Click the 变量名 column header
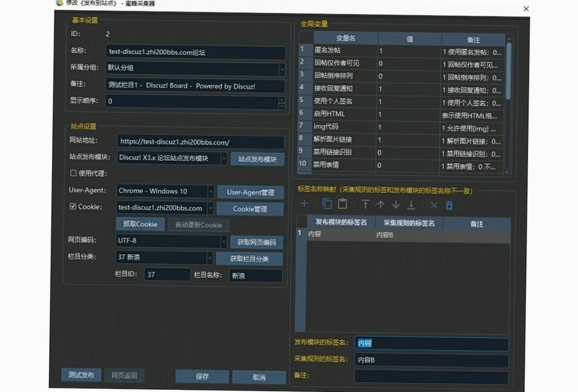The width and height of the screenshot is (578, 392). tap(345, 38)
